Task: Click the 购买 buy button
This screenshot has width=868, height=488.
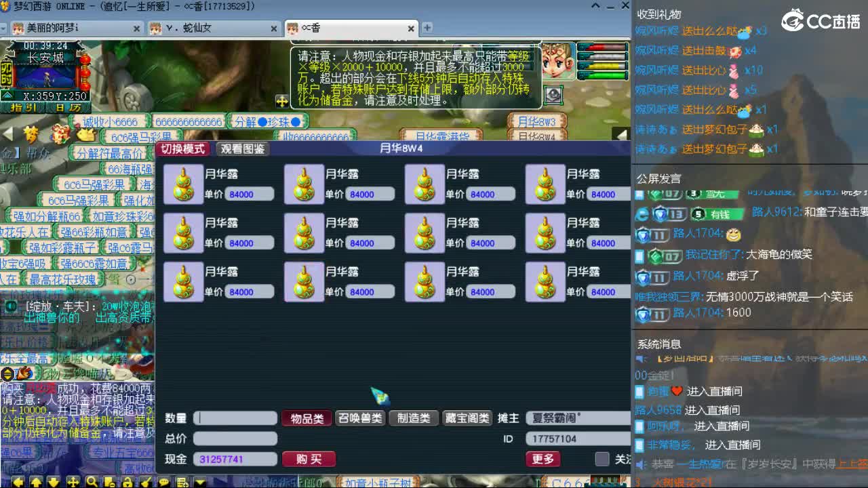Action: tap(309, 459)
